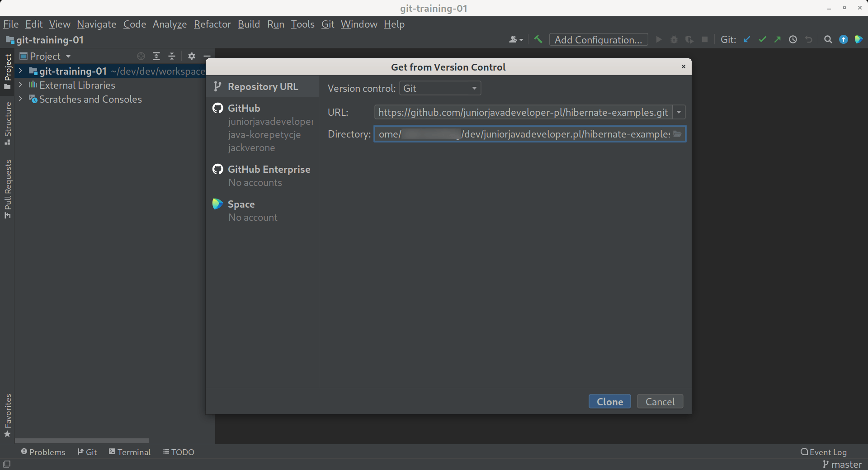This screenshot has width=868, height=470.
Task: Choose the juniorjavadeveloper GitHub account
Action: pos(270,122)
